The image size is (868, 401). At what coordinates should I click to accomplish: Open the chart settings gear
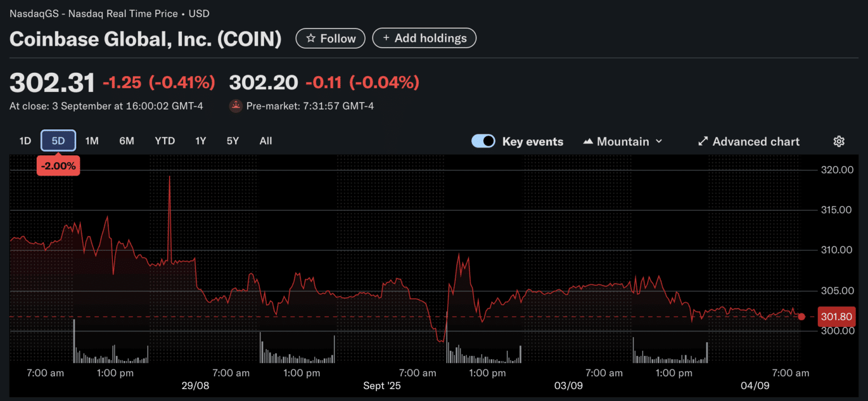(839, 141)
